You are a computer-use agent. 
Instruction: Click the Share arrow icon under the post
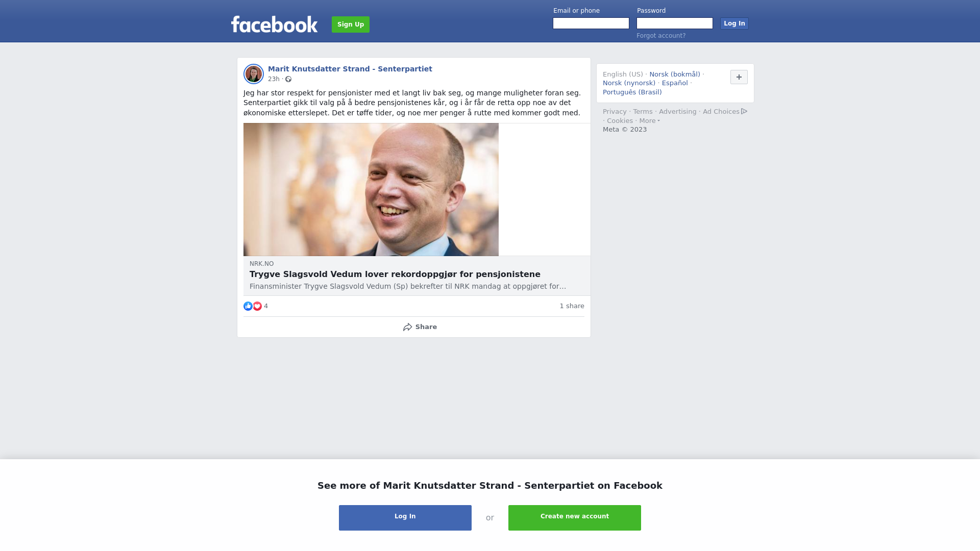click(407, 327)
